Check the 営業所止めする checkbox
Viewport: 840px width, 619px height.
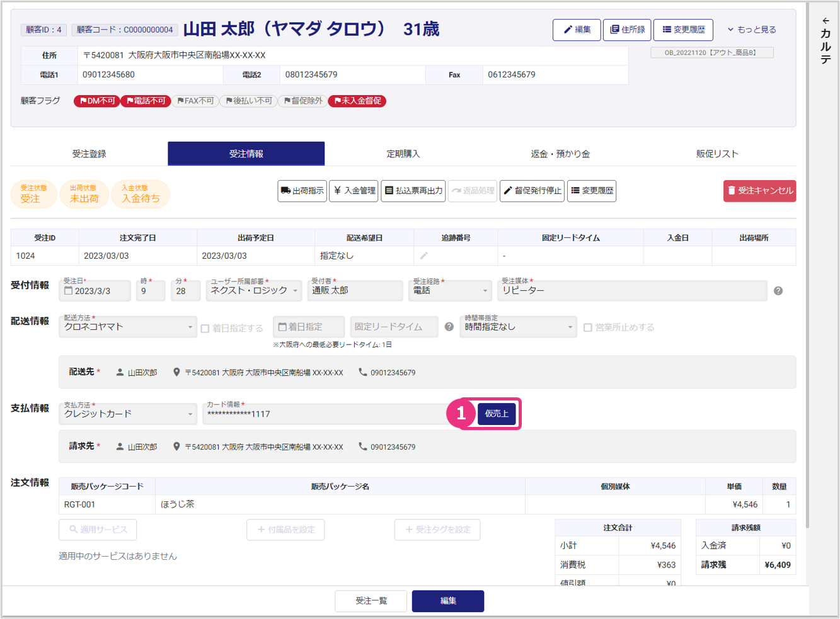(588, 327)
